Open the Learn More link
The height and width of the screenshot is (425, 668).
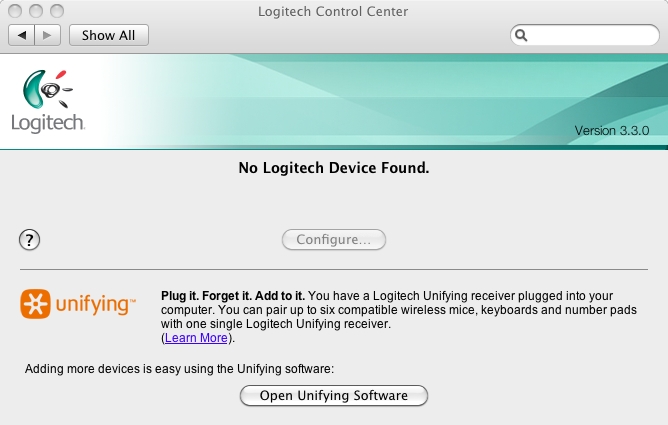point(196,338)
